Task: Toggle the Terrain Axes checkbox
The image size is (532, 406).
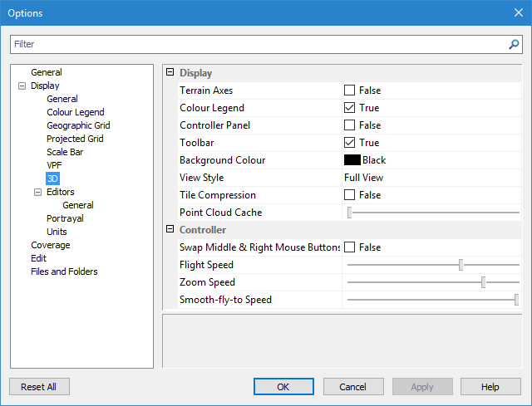Action: (x=350, y=90)
